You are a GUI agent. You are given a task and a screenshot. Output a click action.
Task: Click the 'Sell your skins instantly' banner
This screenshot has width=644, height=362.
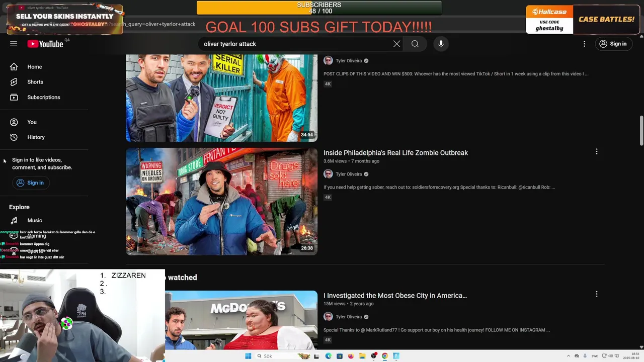coord(65,20)
